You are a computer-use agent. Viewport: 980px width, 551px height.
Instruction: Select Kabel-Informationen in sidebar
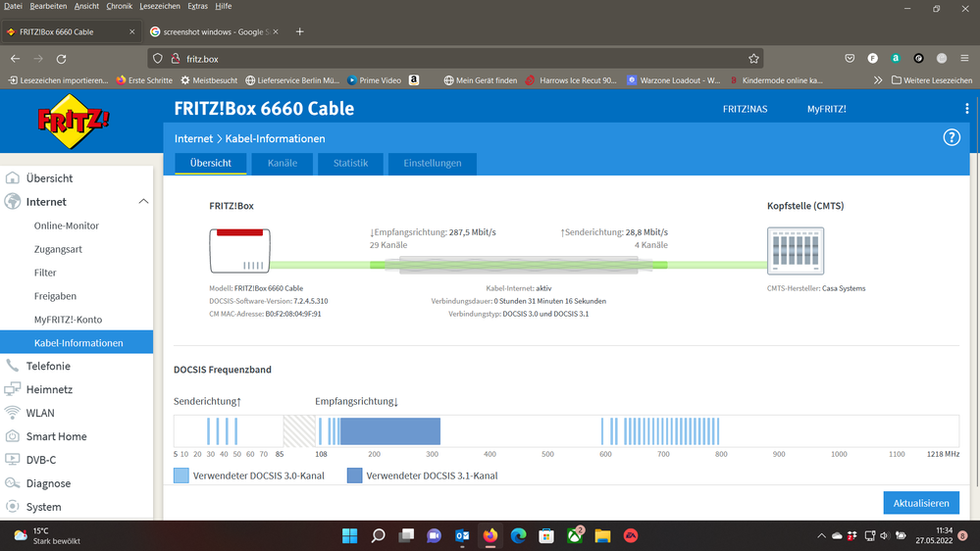tap(77, 342)
